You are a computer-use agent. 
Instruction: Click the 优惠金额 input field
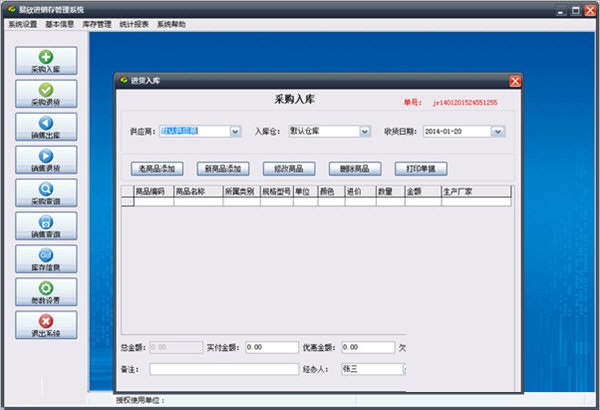coord(368,347)
